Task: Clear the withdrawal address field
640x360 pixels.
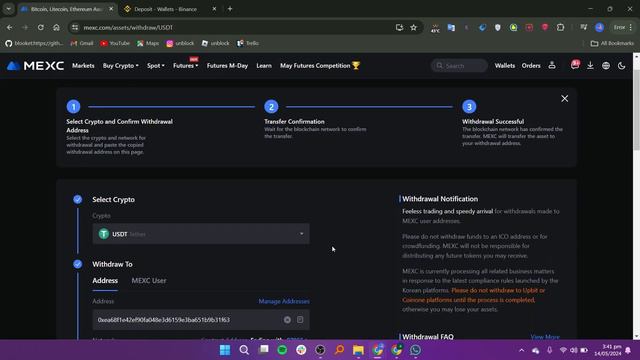Action: click(287, 320)
